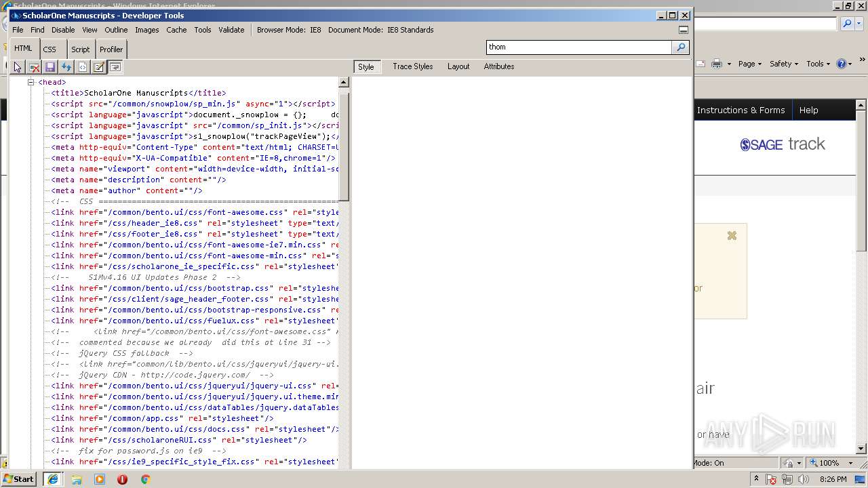Viewport: 868px width, 488px height.
Task: Open the IE search provider dropdown arrow
Action: tap(859, 24)
